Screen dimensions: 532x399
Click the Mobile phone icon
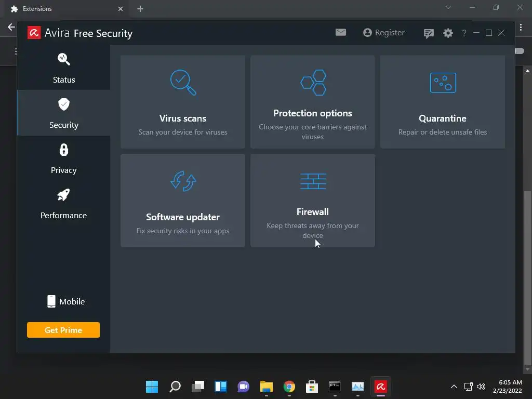(x=51, y=301)
